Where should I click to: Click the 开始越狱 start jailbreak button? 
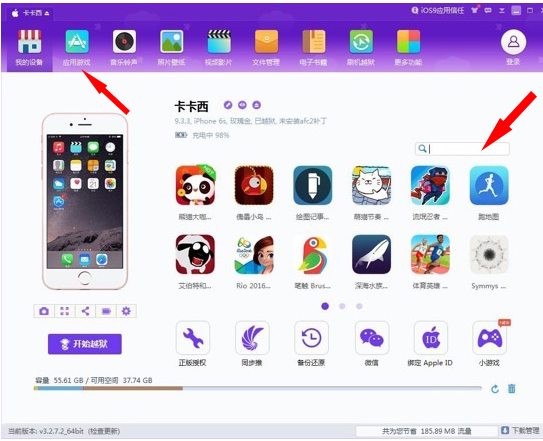click(x=85, y=344)
